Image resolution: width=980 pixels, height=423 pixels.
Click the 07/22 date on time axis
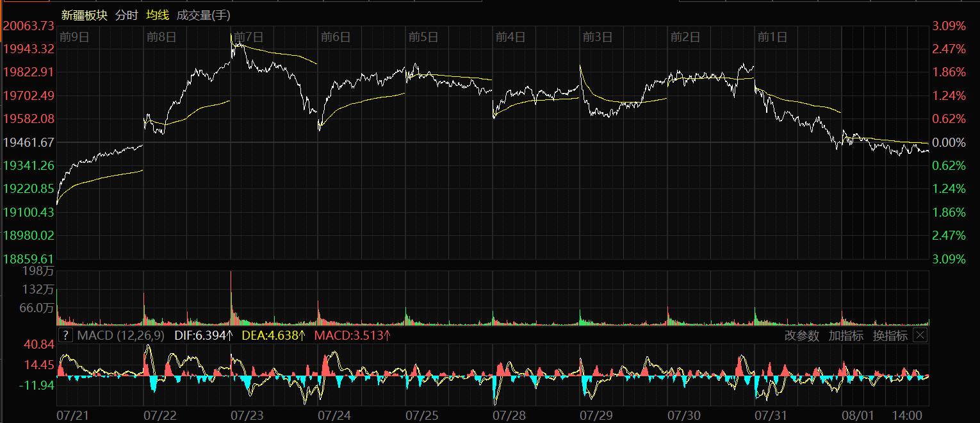(x=159, y=415)
